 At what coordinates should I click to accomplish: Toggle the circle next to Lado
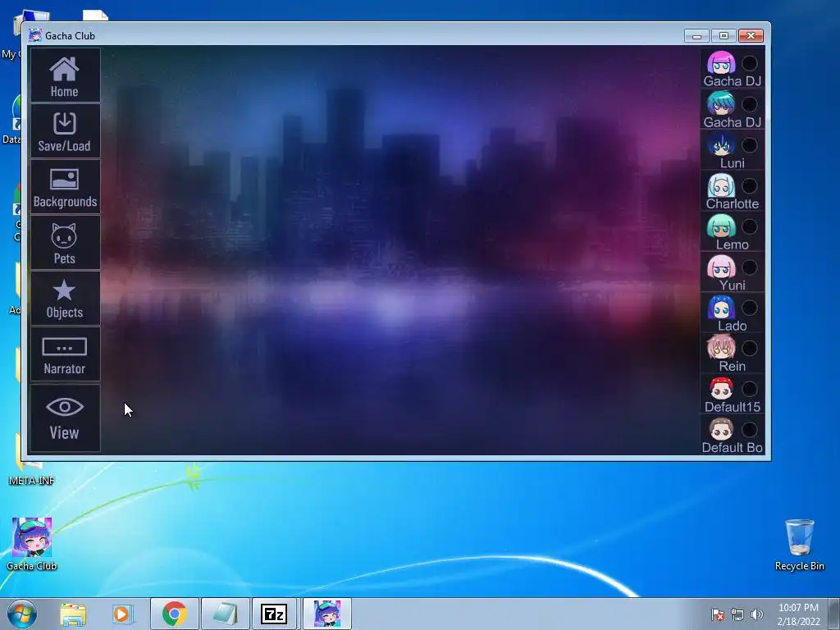(750, 308)
